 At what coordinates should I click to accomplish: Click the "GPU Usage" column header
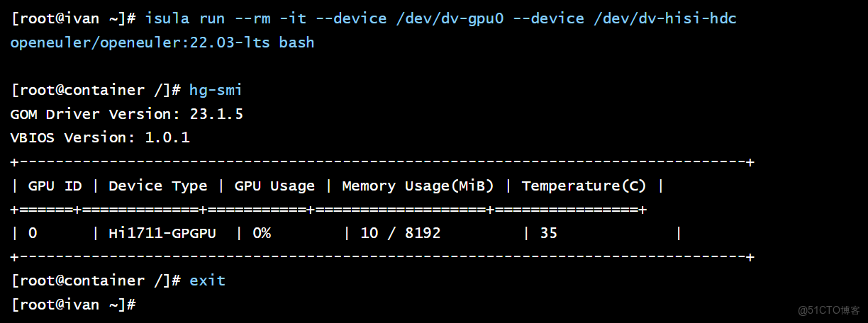[x=274, y=186]
